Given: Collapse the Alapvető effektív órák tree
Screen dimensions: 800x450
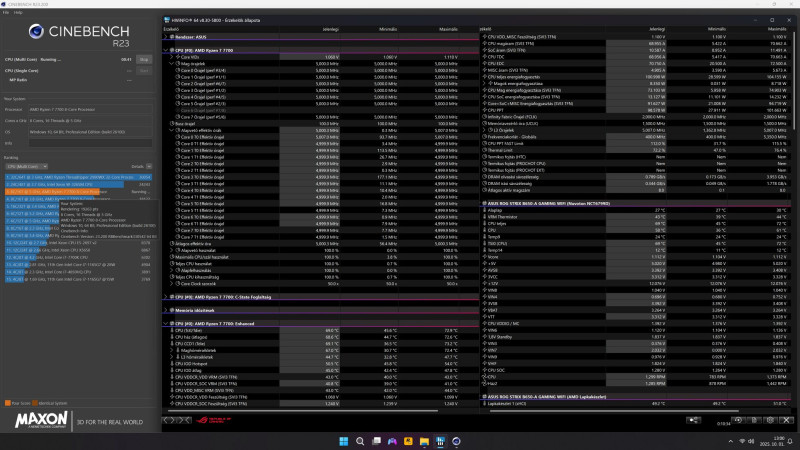Looking at the screenshot, I should pos(172,130).
